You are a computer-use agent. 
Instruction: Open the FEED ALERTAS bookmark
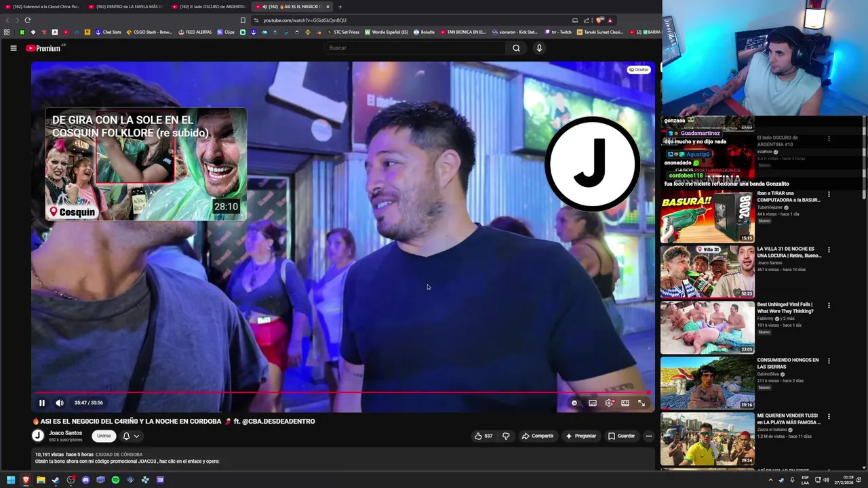(x=195, y=32)
